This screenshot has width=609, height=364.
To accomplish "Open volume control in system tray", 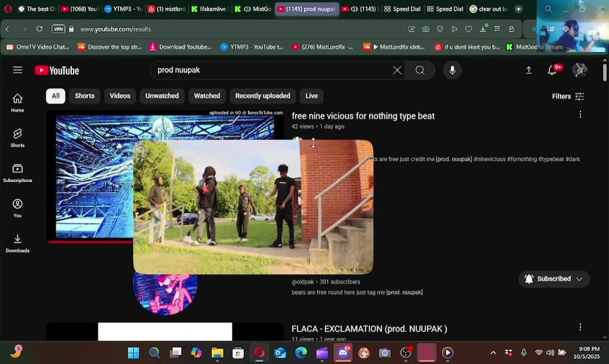I will tap(550, 353).
